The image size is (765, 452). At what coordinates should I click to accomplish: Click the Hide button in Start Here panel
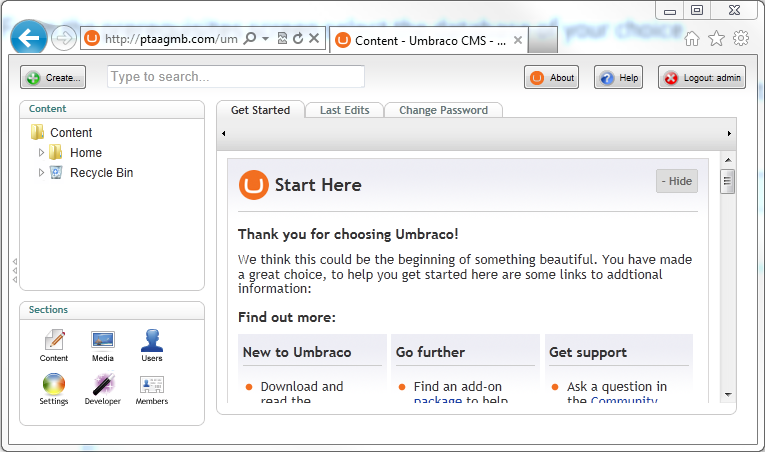[x=677, y=181]
